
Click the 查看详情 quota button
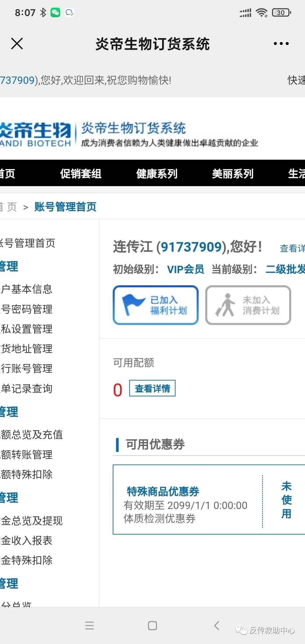pos(152,388)
